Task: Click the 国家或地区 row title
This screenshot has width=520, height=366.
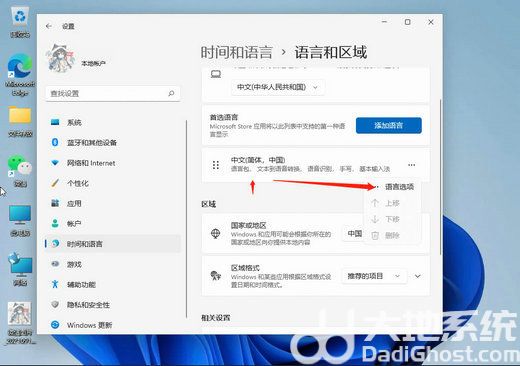Action: [248, 225]
